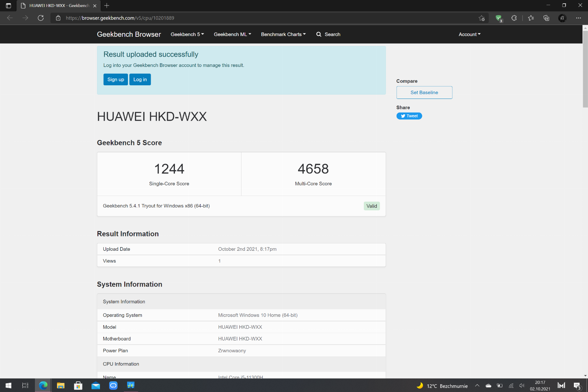The image size is (588, 392).
Task: Open Edge settings and more menu
Action: coord(578,18)
